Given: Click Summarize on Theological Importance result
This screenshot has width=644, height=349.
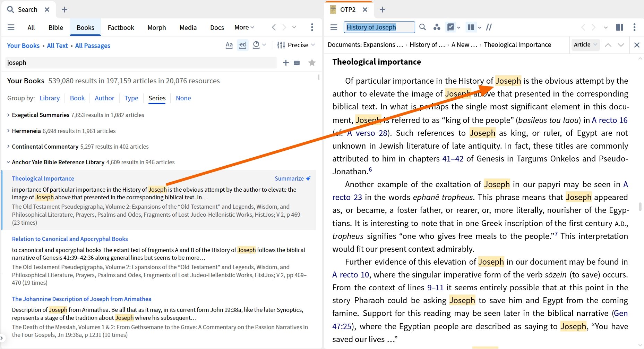Looking at the screenshot, I should point(293,178).
